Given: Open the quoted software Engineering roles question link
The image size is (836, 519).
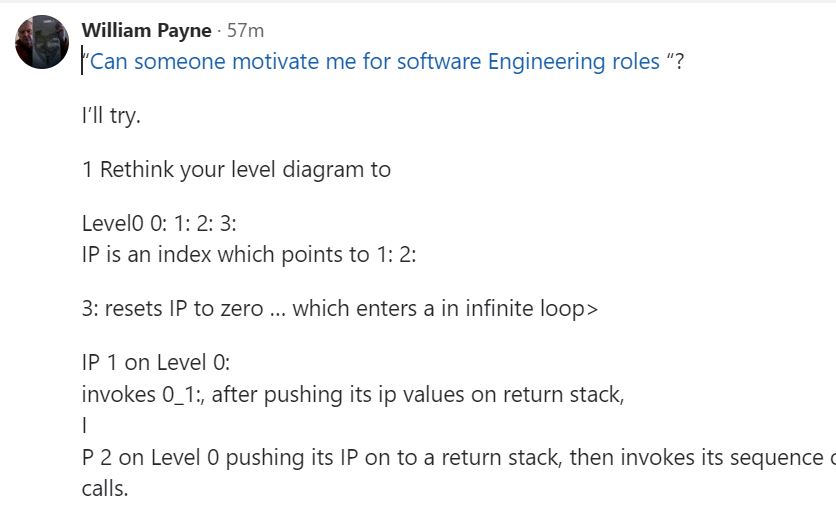Looking at the screenshot, I should (x=375, y=61).
